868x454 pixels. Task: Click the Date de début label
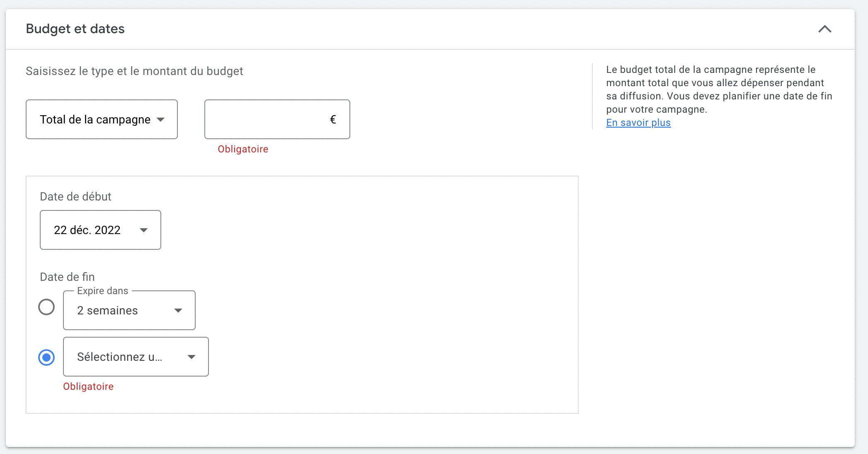coord(75,196)
